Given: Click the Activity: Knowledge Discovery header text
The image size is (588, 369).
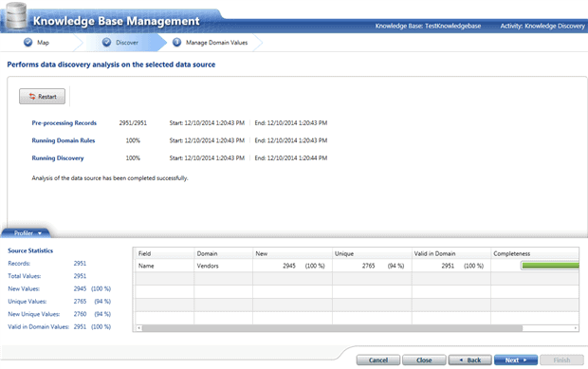Looking at the screenshot, I should (x=542, y=26).
